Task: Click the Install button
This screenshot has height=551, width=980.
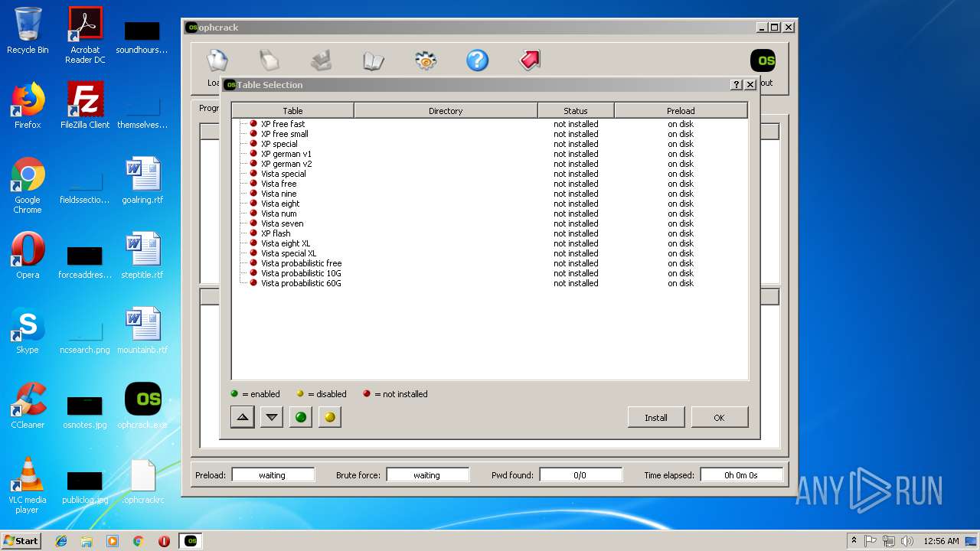Action: 656,418
